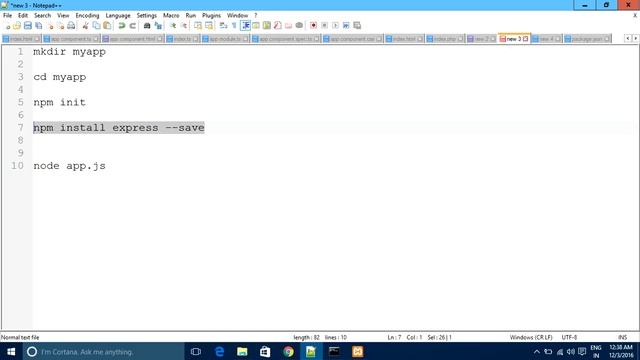Click the 'npm init' line
Image resolution: width=640 pixels, height=360 pixels.
(60, 102)
